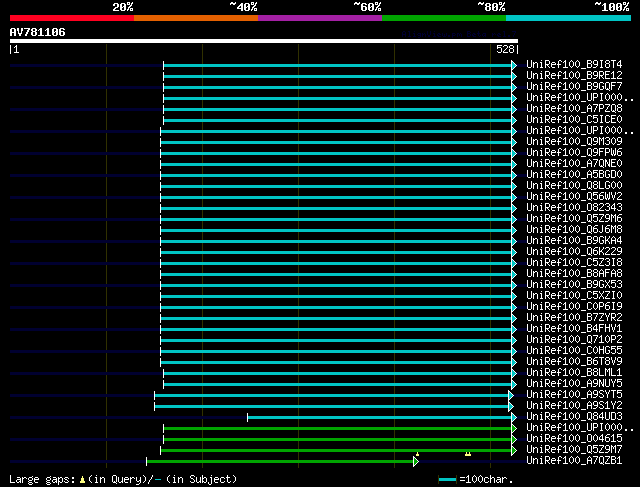Open hit UniRef100_A9S1Y2
The height and width of the screenshot is (487, 640).
point(574,406)
